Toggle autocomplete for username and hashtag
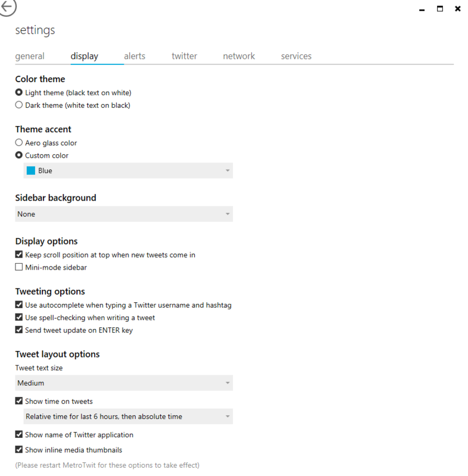This screenshot has height=476, width=468. pos(19,305)
